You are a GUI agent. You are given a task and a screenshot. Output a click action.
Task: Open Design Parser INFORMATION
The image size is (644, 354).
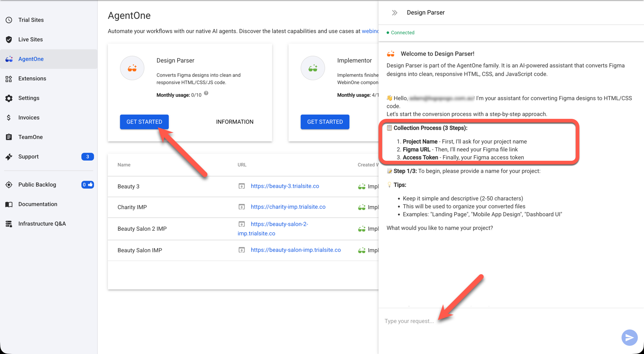(x=235, y=122)
